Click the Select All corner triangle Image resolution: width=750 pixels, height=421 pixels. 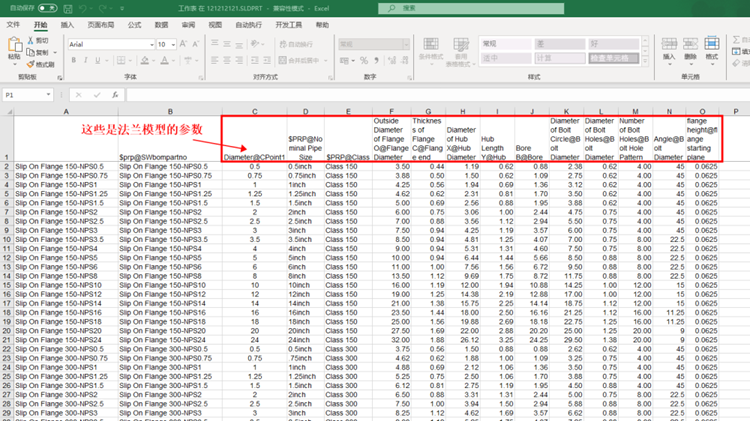pos(8,111)
